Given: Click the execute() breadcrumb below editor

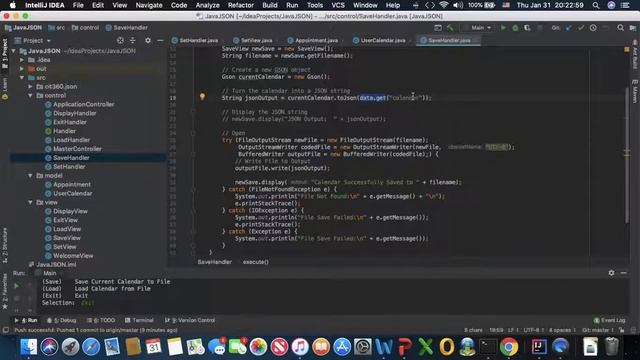Looking at the screenshot, I should (256, 262).
